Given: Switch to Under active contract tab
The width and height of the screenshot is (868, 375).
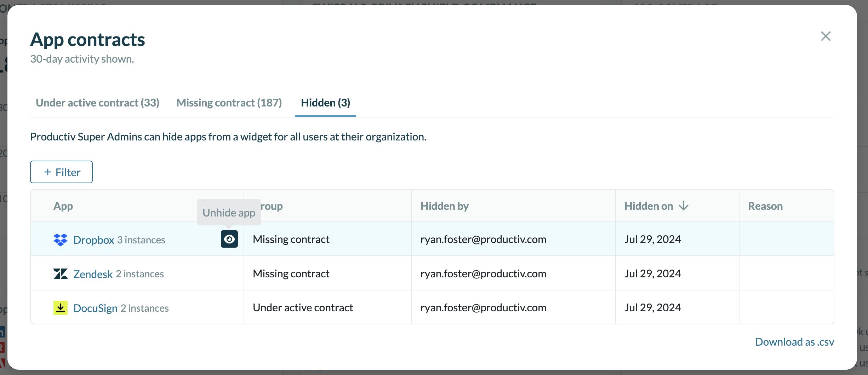Looking at the screenshot, I should (x=97, y=103).
